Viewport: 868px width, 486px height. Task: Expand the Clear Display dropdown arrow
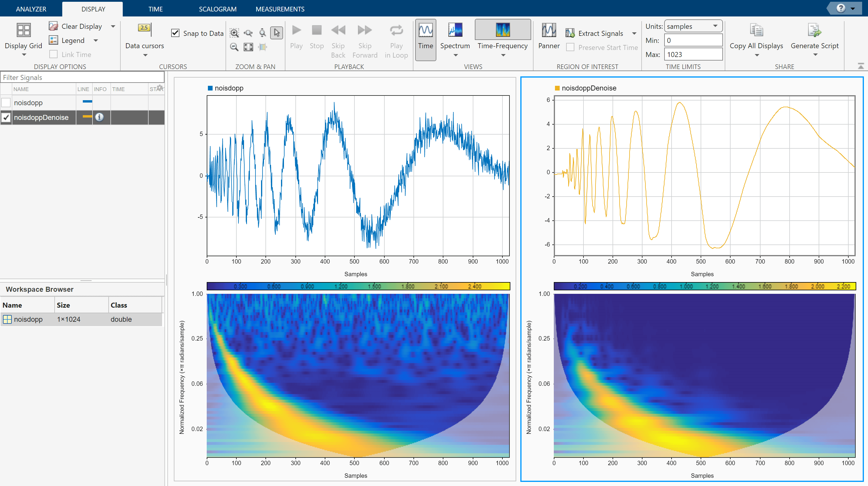(x=113, y=26)
